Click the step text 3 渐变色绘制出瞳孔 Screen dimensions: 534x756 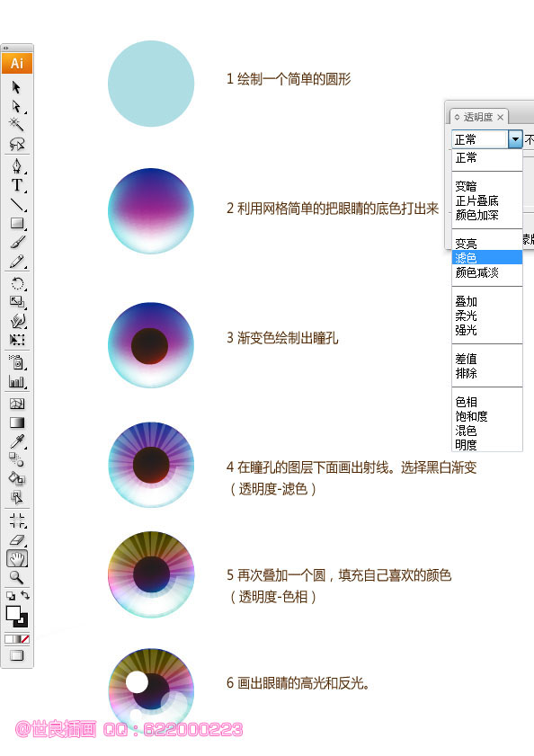282,338
